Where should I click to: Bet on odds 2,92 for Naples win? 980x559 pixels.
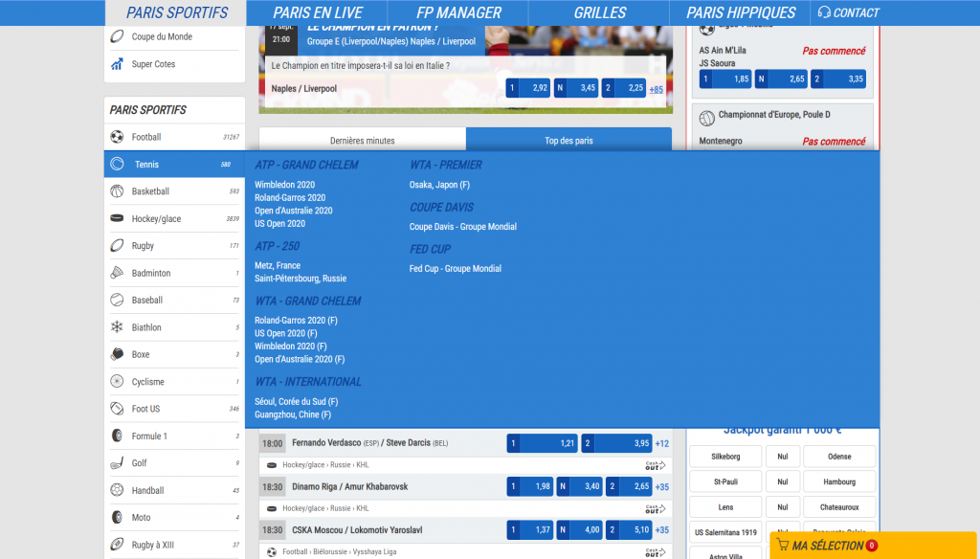(x=527, y=88)
